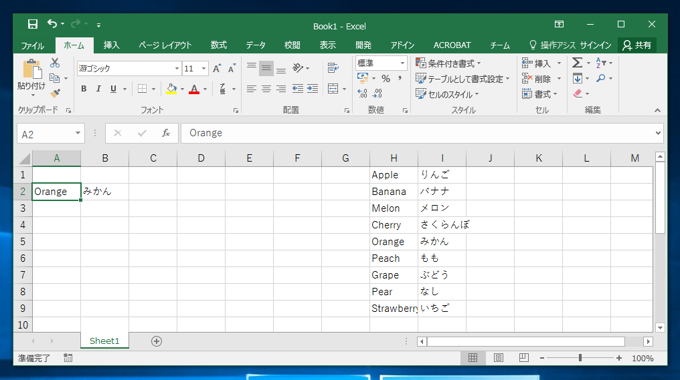Open the number format 標準 dropdown
Viewport: 680px width, 380px height.
pyautogui.click(x=402, y=63)
